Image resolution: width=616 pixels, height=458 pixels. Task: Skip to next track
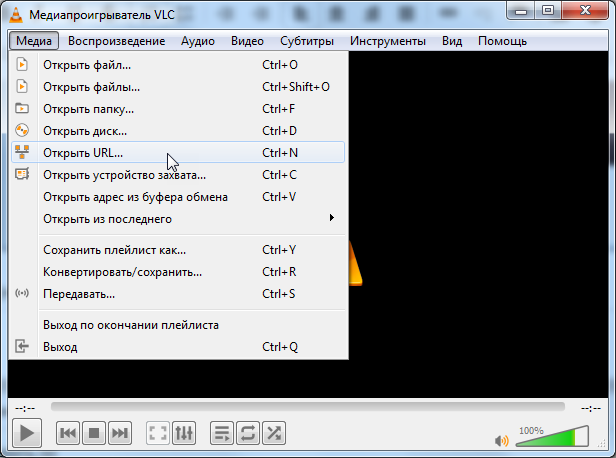point(119,433)
